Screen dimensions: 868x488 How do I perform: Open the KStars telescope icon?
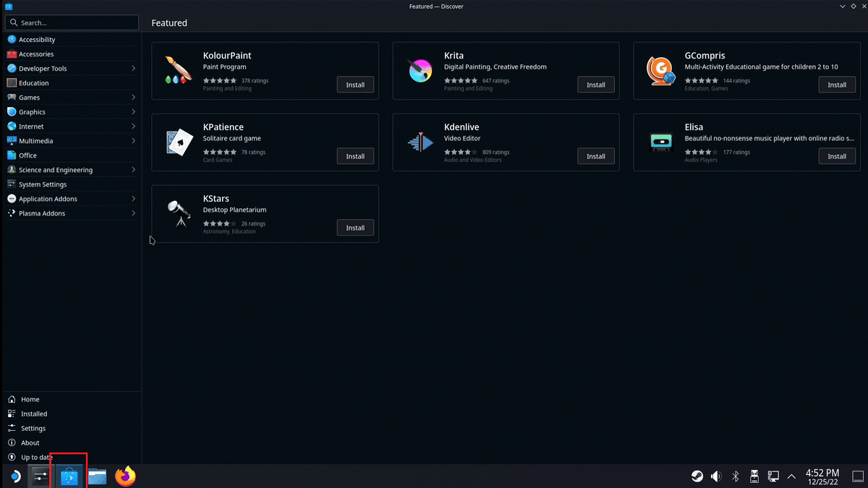tap(178, 213)
